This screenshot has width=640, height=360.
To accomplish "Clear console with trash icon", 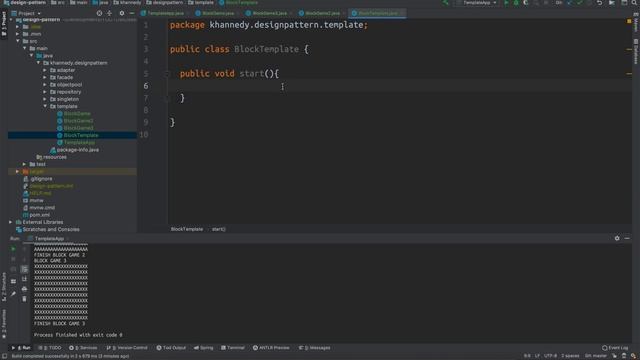I will pos(24,299).
